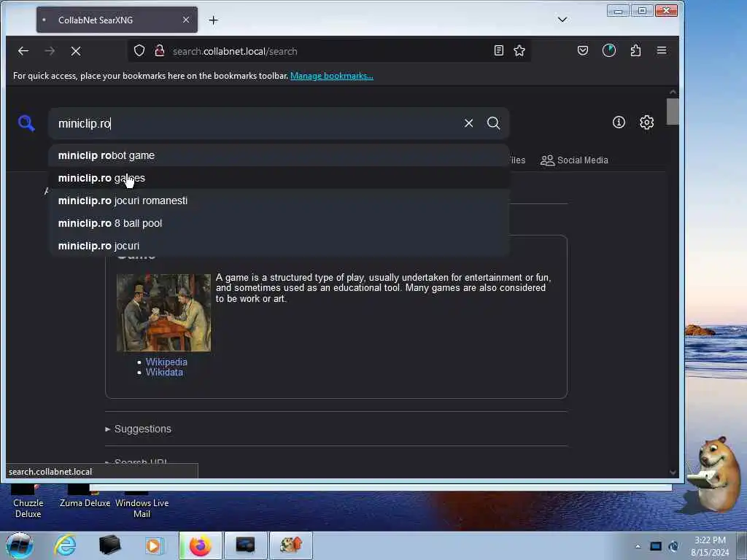Launch Internet Explorer from the taskbar
Image resolution: width=747 pixels, height=560 pixels.
(65, 545)
